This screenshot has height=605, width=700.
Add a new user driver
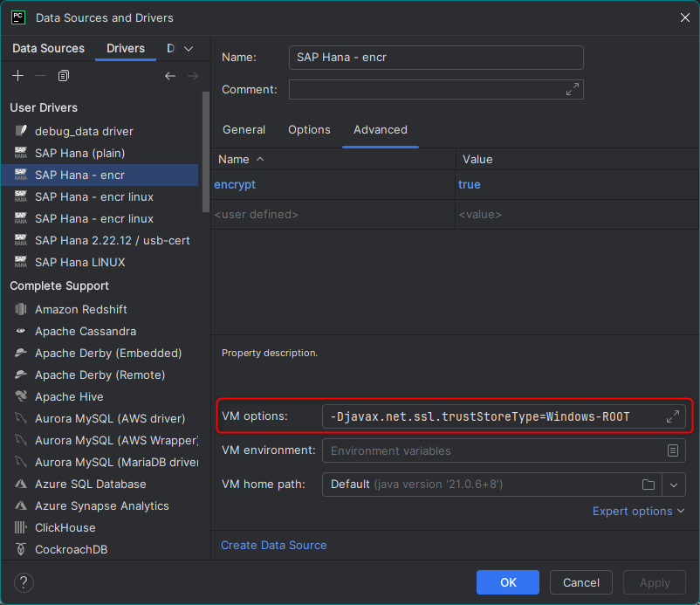click(17, 76)
